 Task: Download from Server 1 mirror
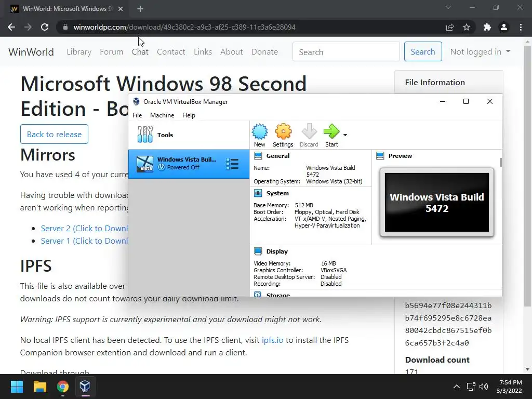pyautogui.click(x=84, y=241)
